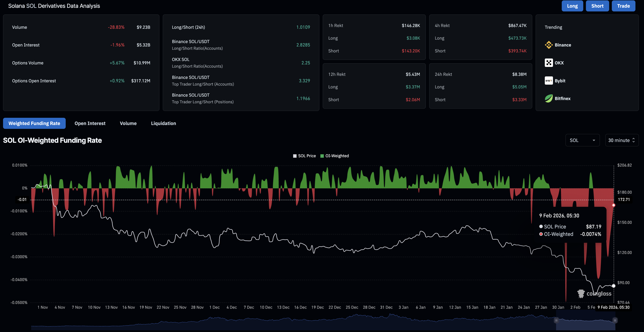This screenshot has height=332, width=644.
Task: Click the right range handle on the mini chart
Action: 615,320
